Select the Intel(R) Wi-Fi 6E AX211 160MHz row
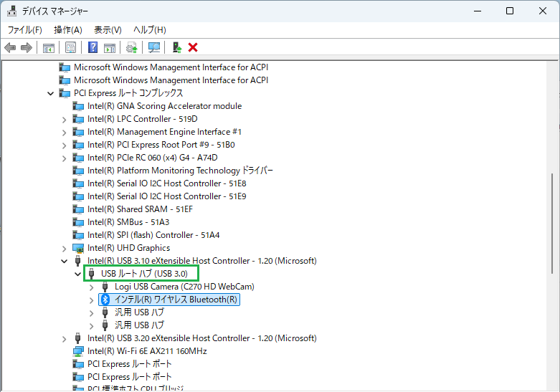Image resolution: width=560 pixels, height=392 pixels. (147, 351)
